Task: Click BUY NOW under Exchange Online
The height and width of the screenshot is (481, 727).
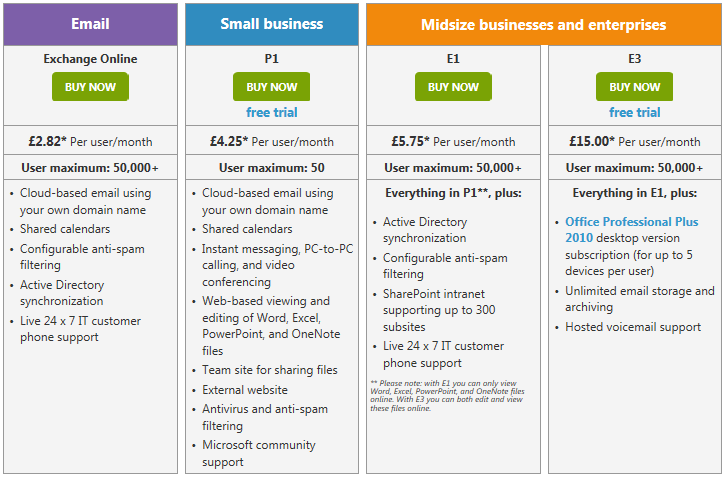Action: 90,87
